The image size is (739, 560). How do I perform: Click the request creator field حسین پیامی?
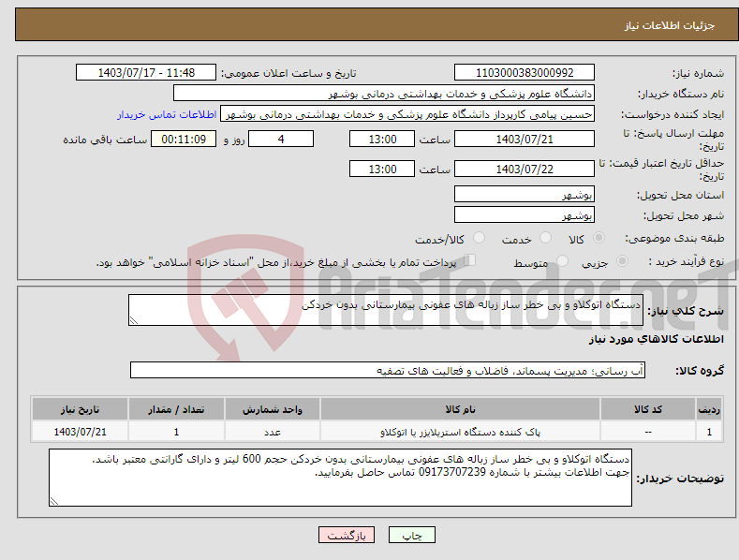(407, 114)
